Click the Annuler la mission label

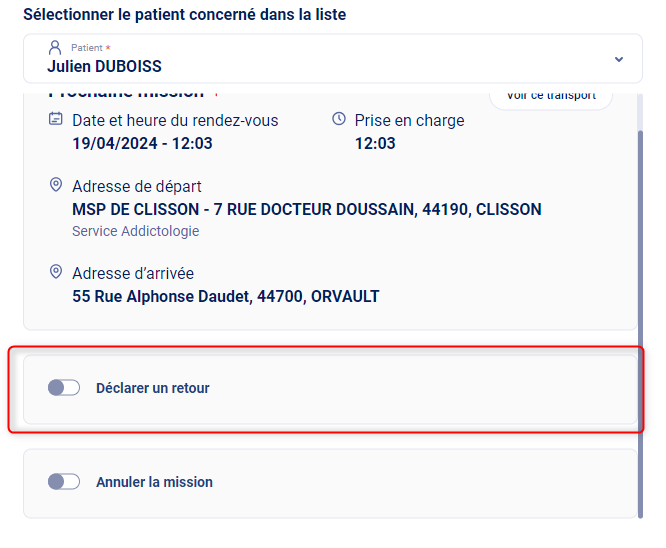coord(154,482)
